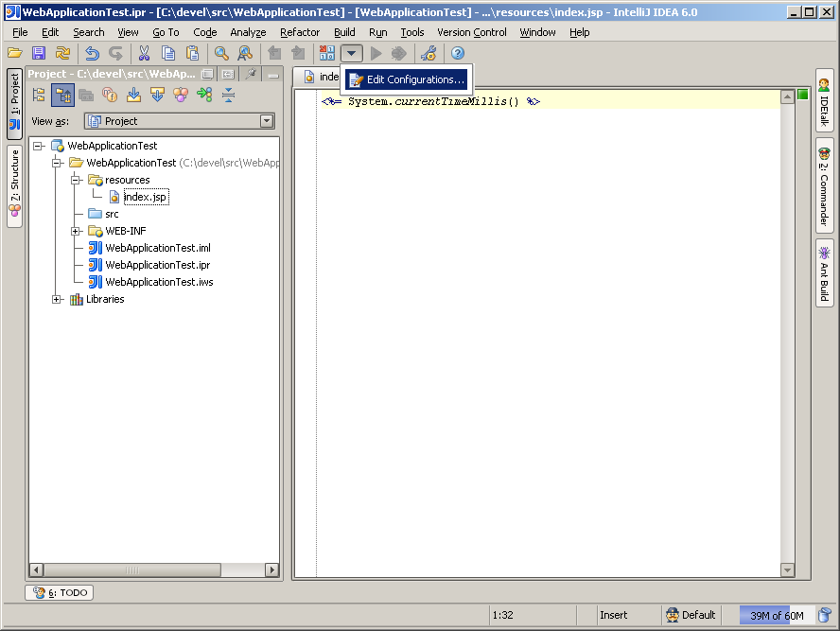Click the Project tree horizontal scrollbar thumb
The width and height of the screenshot is (840, 631).
point(132,570)
